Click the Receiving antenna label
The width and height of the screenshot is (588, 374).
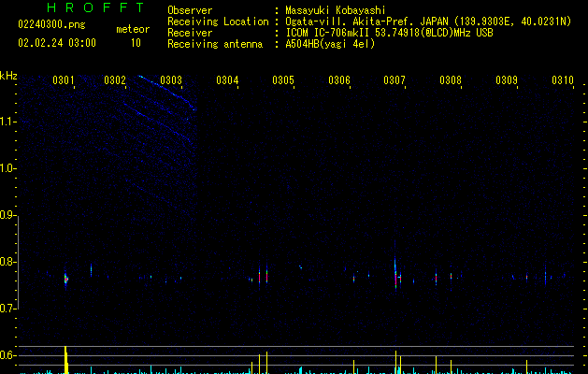pyautogui.click(x=215, y=44)
